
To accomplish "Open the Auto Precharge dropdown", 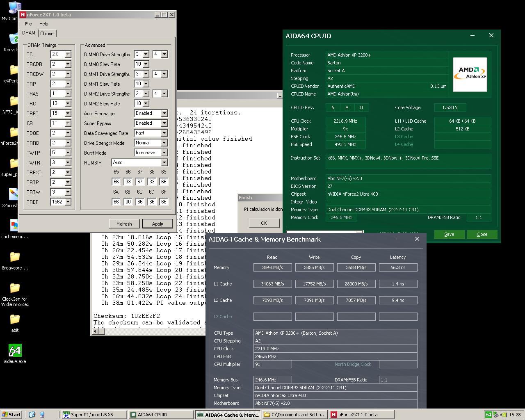I will pyautogui.click(x=164, y=113).
